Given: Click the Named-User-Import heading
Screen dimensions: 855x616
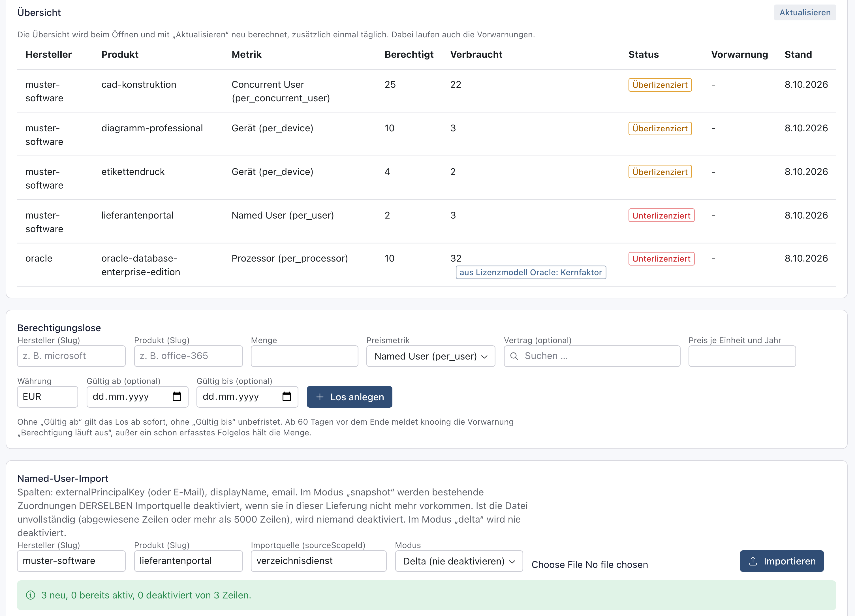Looking at the screenshot, I should click(x=63, y=478).
